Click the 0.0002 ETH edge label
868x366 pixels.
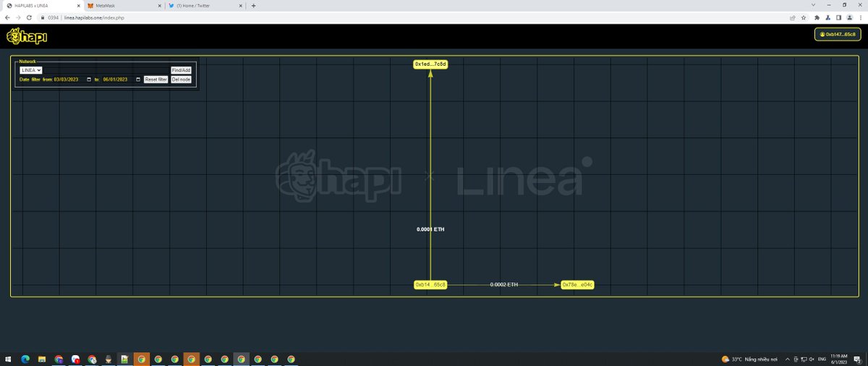click(504, 285)
